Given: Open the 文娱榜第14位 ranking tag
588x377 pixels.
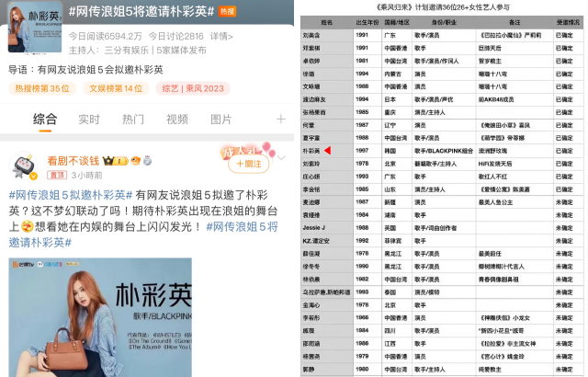Looking at the screenshot, I should 116,88.
